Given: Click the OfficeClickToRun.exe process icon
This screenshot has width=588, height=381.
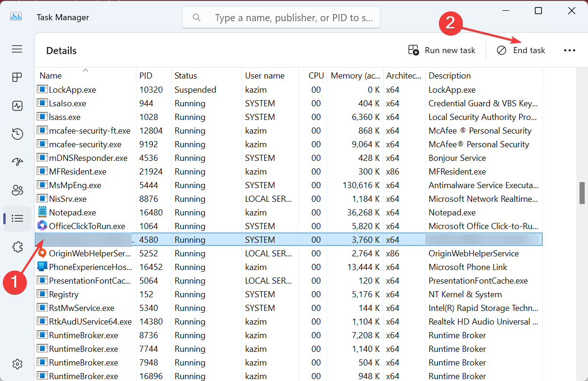Looking at the screenshot, I should point(42,226).
